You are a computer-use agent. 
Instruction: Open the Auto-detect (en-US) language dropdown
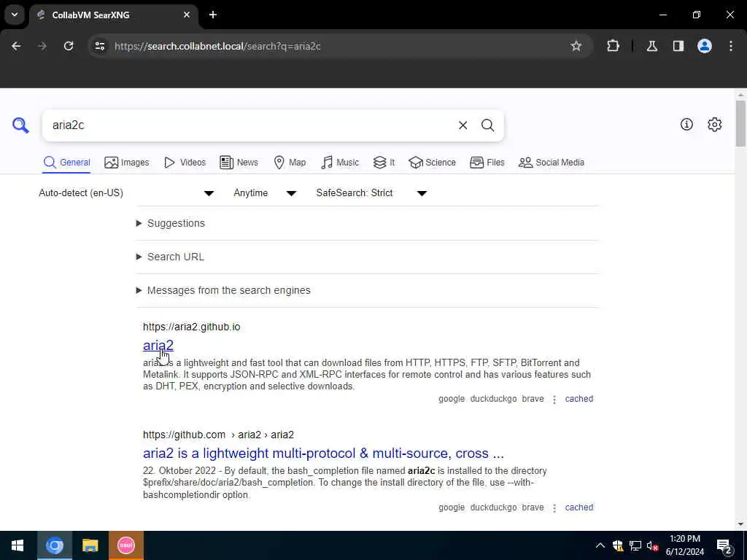pyautogui.click(x=126, y=192)
